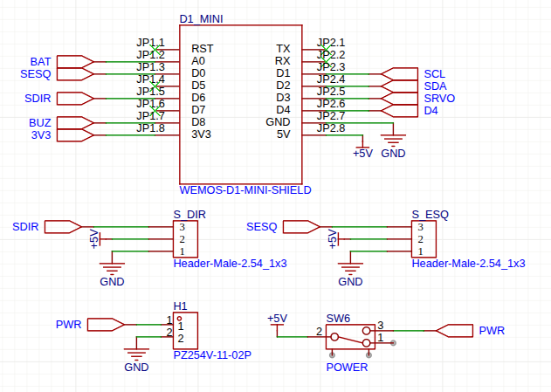Screen dimensions: 551x392
Task: Click the TX pin name
Action: [x=283, y=49]
